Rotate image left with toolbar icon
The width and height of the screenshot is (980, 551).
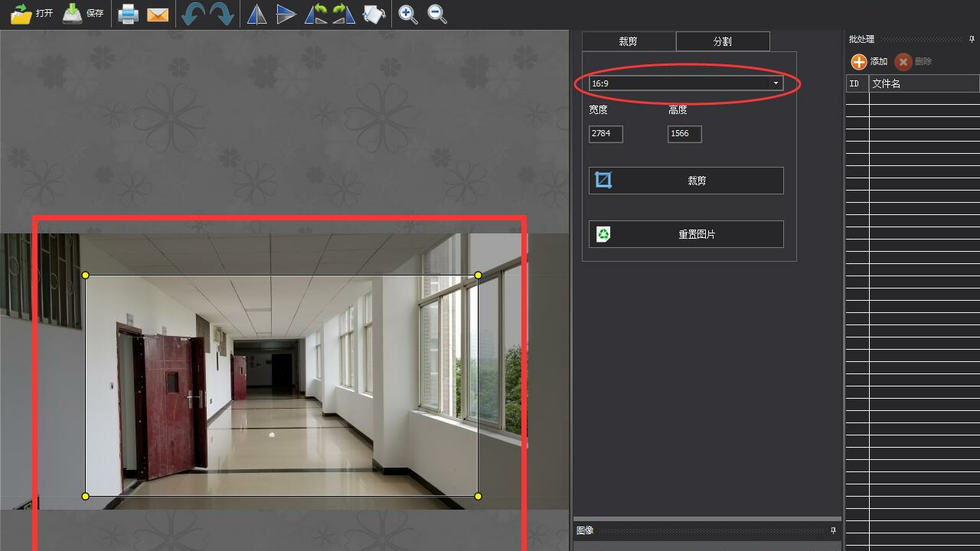click(315, 15)
